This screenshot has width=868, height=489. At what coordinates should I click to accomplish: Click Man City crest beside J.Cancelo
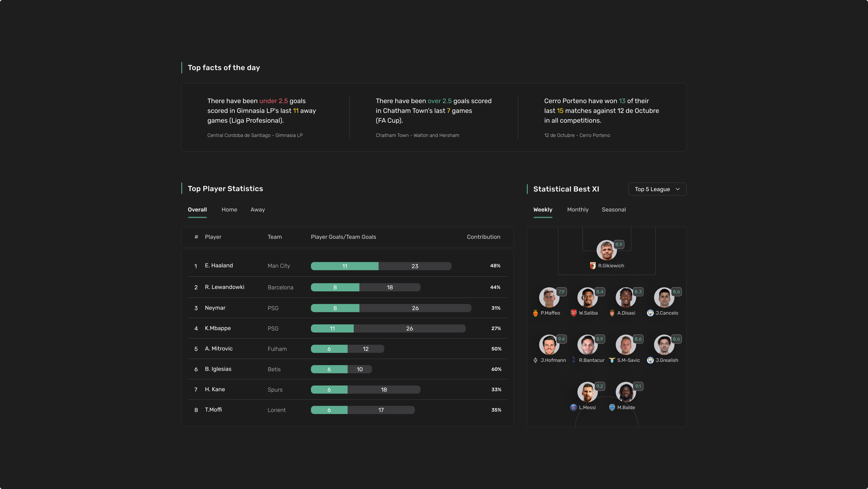[x=650, y=313]
